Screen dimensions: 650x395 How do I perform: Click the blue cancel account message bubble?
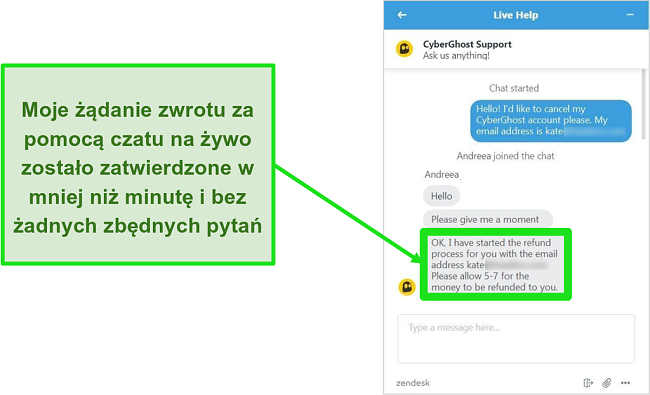551,120
